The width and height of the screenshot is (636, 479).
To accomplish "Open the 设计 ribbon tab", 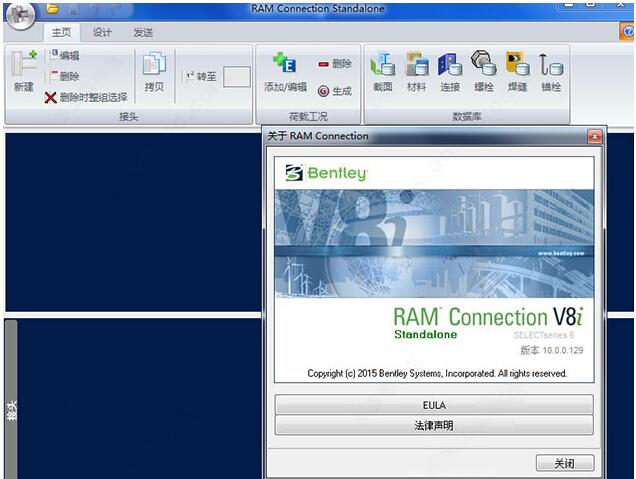I will [x=102, y=32].
